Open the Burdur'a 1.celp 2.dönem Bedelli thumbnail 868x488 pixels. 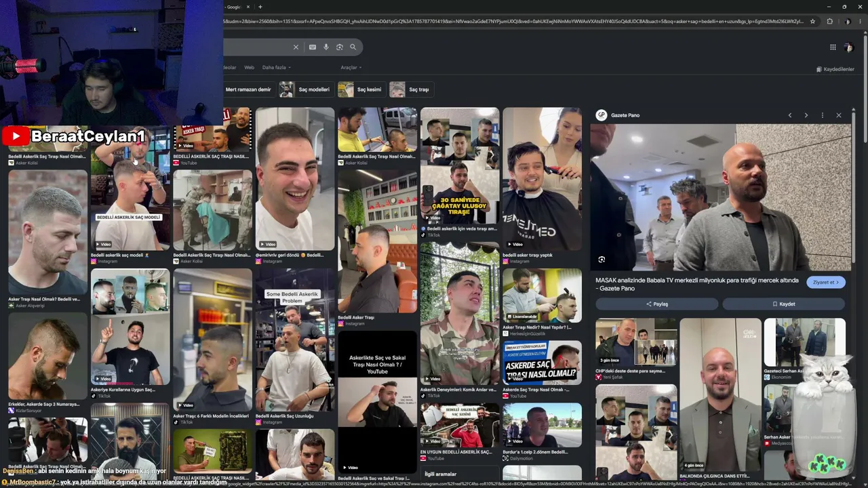tap(542, 426)
